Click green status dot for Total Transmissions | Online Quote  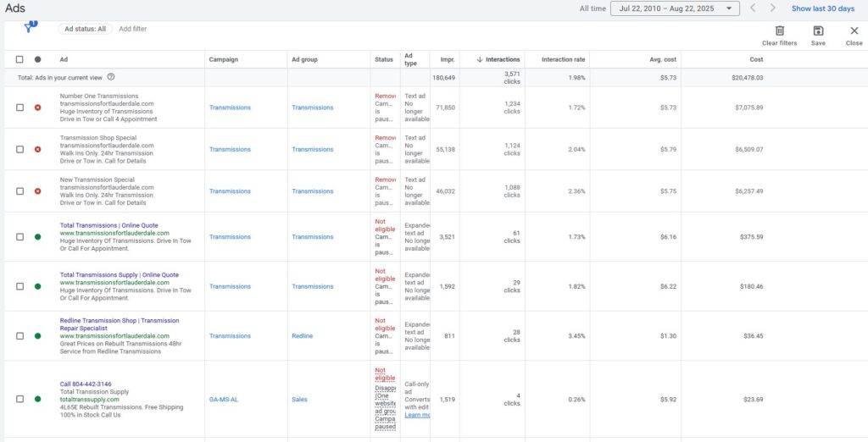37,237
